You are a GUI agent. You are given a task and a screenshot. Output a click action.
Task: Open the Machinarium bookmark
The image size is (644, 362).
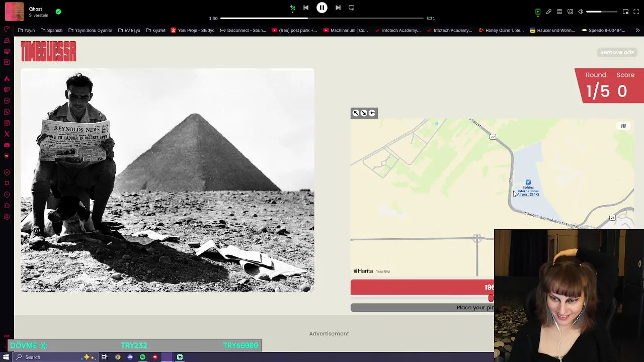click(x=346, y=30)
